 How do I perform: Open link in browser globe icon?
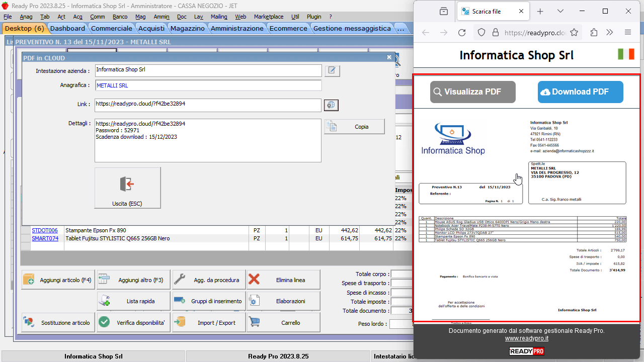point(331,105)
